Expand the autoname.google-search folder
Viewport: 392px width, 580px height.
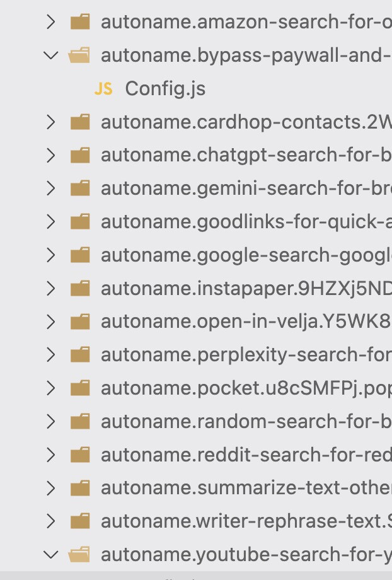(x=50, y=255)
